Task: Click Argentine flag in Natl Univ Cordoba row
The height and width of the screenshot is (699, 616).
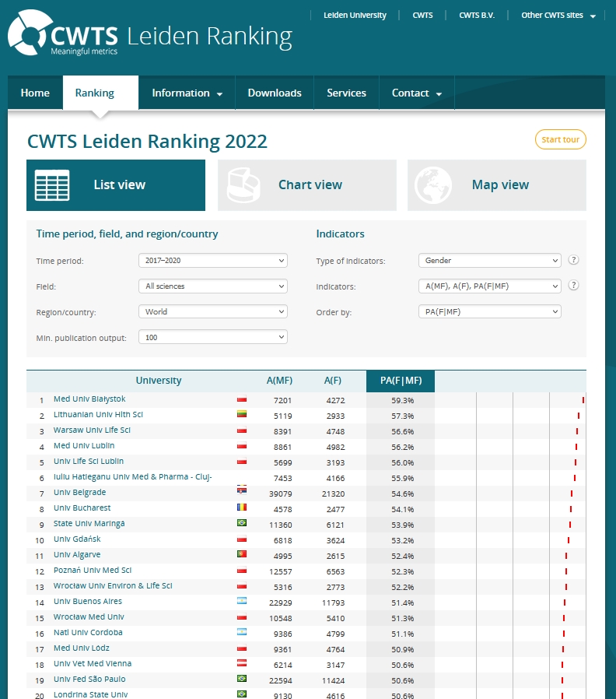Action: click(x=242, y=632)
